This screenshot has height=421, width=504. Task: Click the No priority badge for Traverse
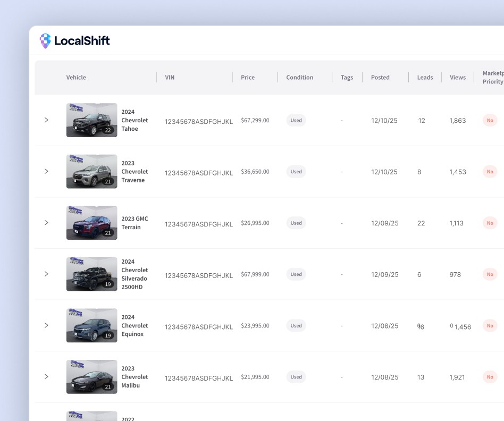(x=490, y=172)
